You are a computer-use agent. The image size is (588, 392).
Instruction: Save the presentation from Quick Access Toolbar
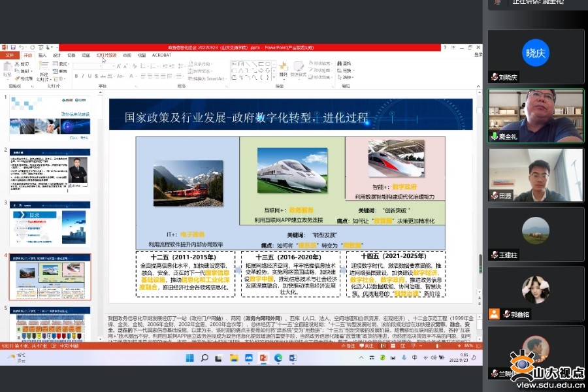[x=13, y=48]
